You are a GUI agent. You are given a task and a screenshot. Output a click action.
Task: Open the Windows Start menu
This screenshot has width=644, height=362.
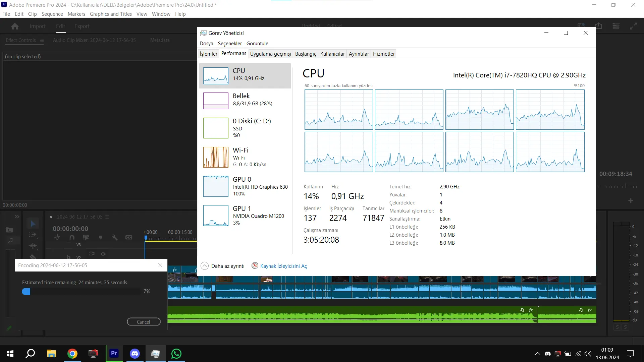[10, 354]
